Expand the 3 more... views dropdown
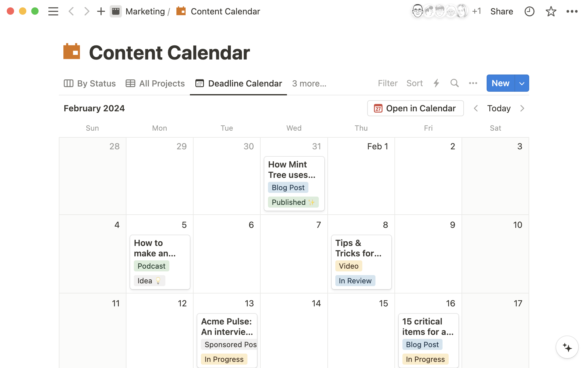The height and width of the screenshot is (368, 588). pyautogui.click(x=309, y=83)
